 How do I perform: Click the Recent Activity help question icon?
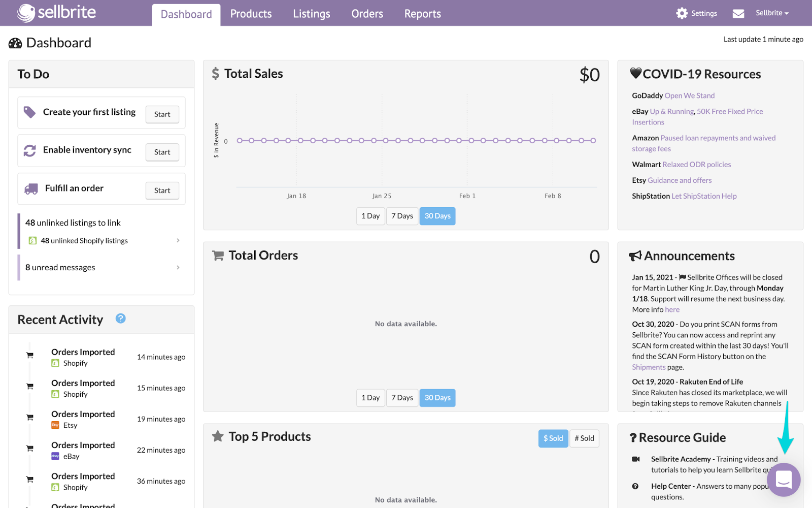[x=120, y=319]
